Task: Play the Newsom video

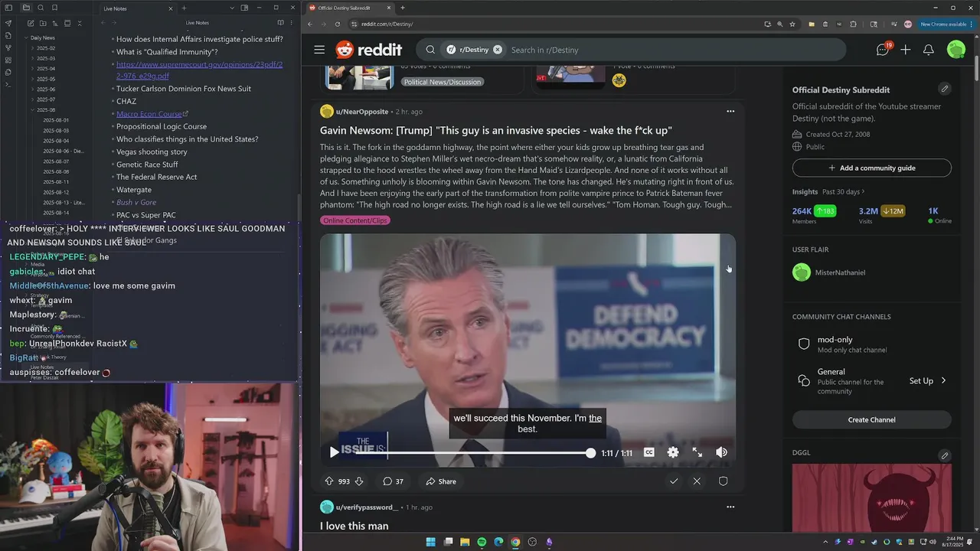Action: pos(334,452)
